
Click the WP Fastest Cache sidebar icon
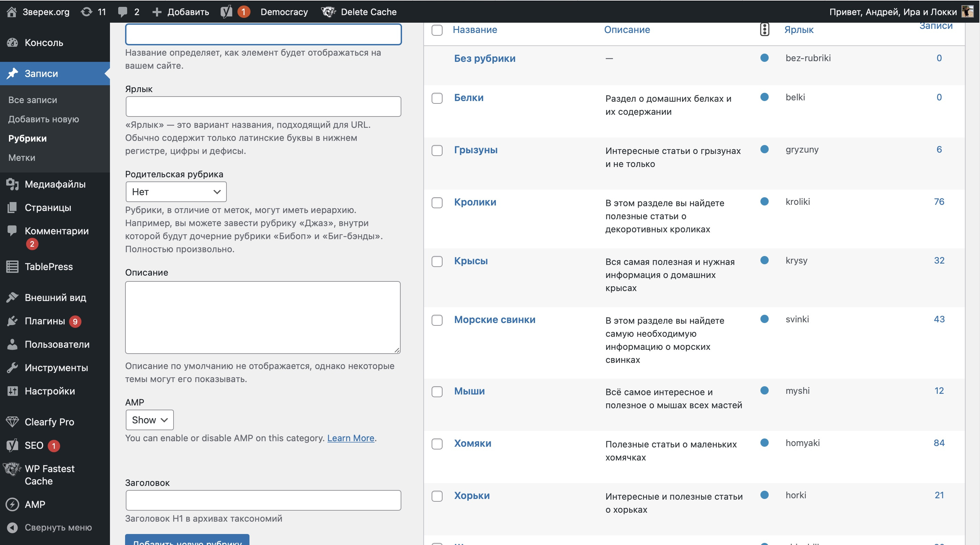[x=12, y=469]
